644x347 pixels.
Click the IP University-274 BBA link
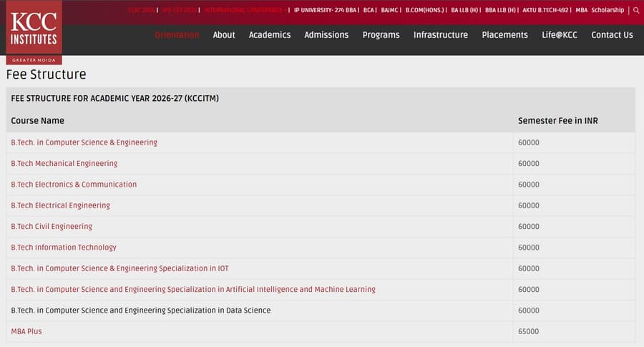pyautogui.click(x=325, y=11)
